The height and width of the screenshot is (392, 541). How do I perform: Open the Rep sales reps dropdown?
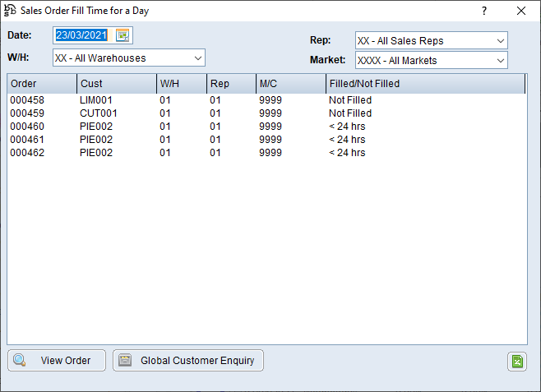point(500,40)
